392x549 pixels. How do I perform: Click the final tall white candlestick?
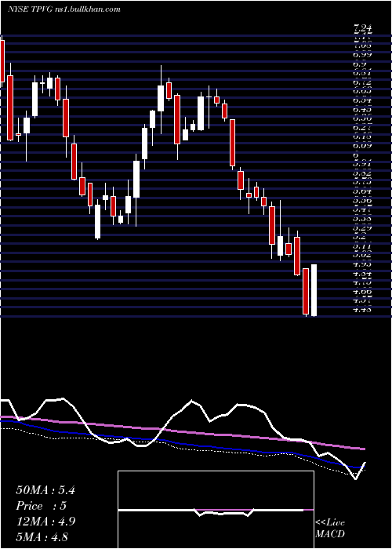314,290
